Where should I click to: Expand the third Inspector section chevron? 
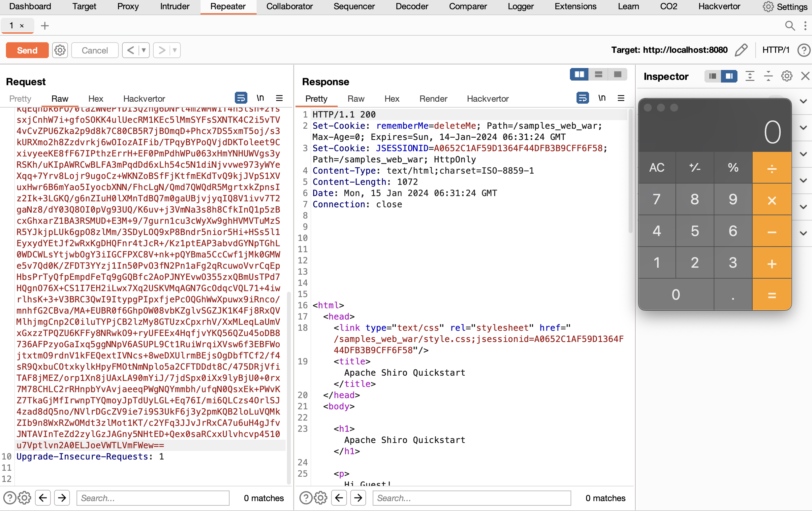pyautogui.click(x=803, y=154)
